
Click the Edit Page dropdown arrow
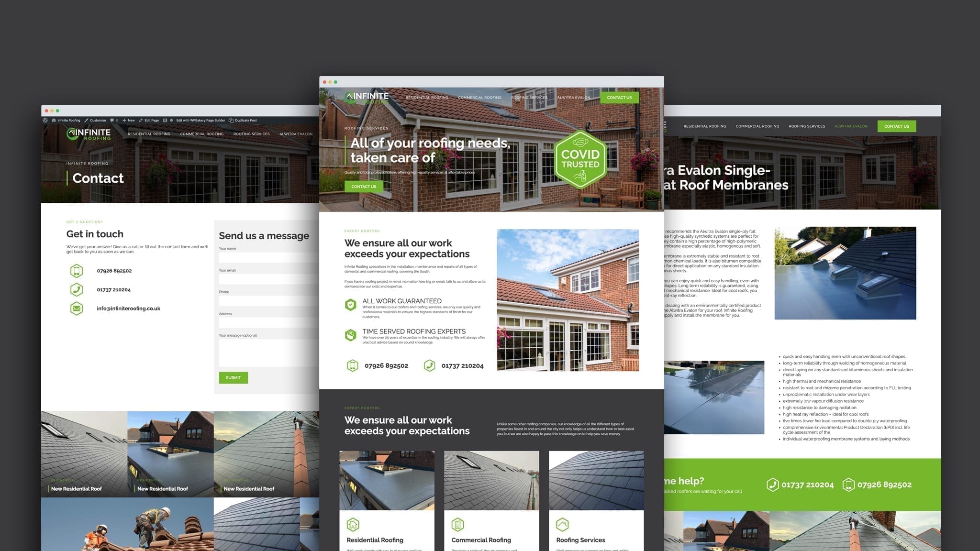pos(160,120)
